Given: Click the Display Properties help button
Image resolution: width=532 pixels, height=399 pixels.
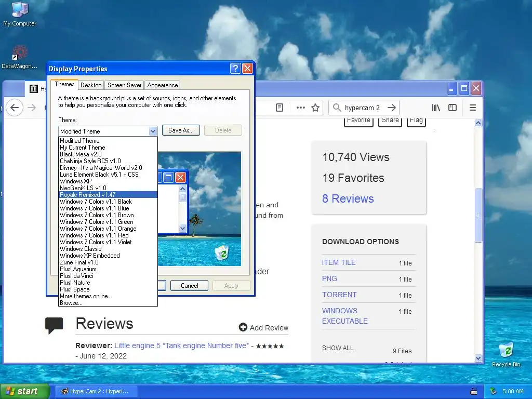Looking at the screenshot, I should click(235, 69).
